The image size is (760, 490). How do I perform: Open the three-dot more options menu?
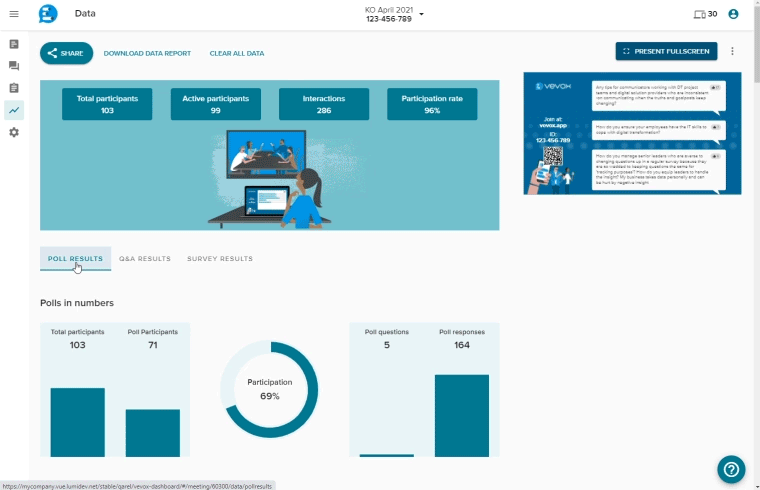click(x=733, y=51)
